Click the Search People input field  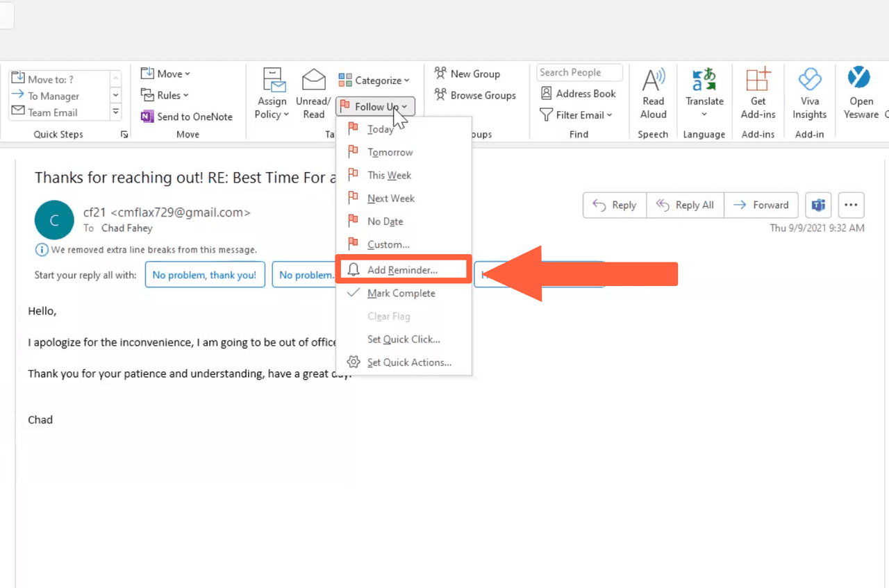click(x=579, y=72)
